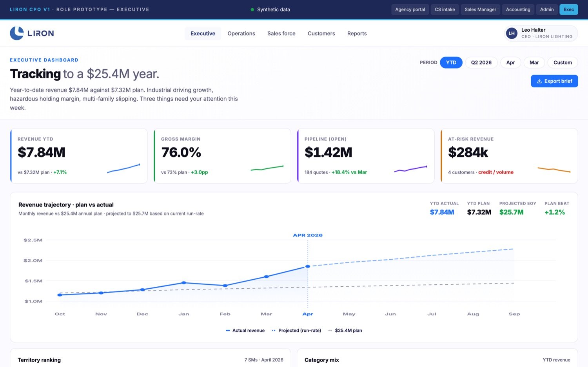
Task: Click the Apr data point on chart
Action: [308, 266]
